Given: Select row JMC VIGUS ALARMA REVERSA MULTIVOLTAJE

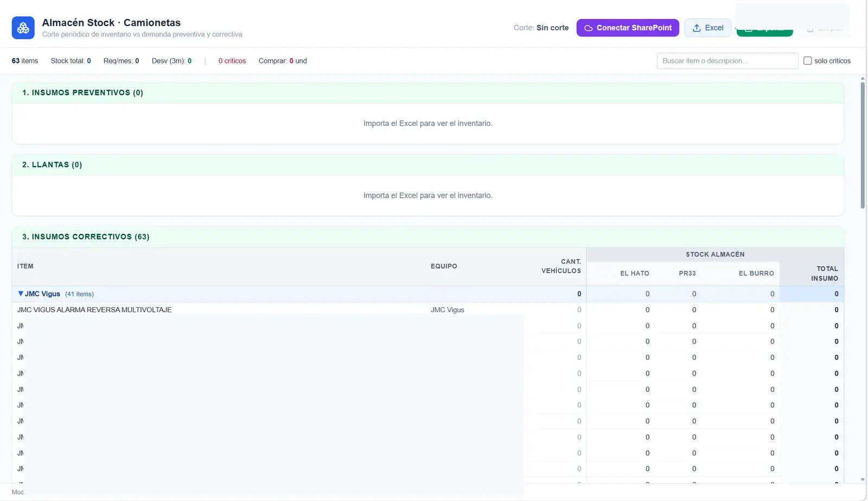Looking at the screenshot, I should (x=427, y=310).
